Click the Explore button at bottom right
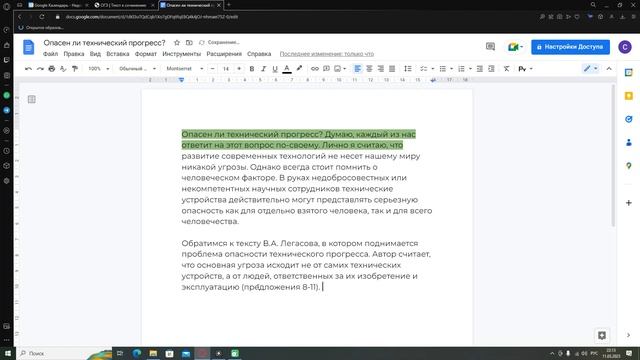Screen dimensions: 640x360 point(602,336)
